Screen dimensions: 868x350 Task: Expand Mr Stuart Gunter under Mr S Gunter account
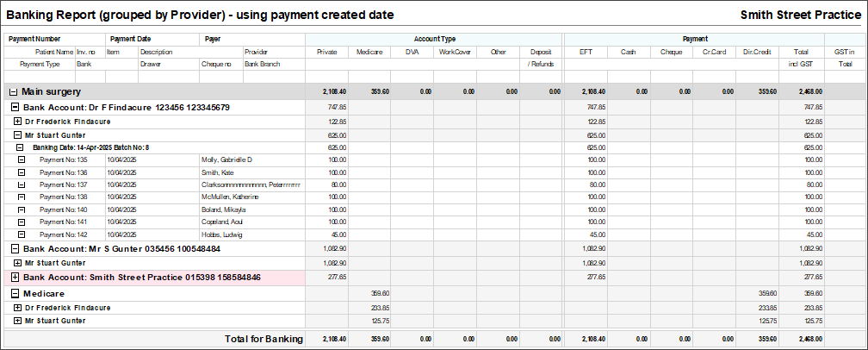point(18,263)
